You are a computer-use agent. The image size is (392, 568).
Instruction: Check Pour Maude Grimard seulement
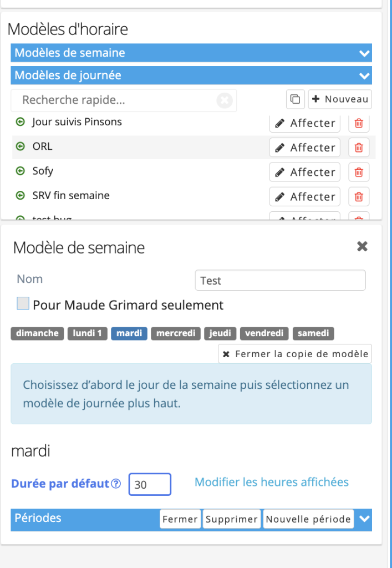coord(23,303)
